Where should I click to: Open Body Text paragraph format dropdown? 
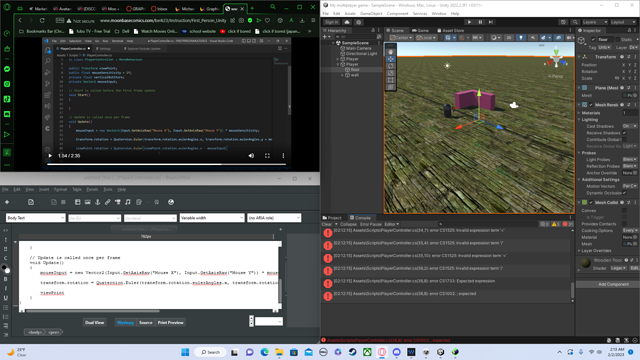[36, 218]
